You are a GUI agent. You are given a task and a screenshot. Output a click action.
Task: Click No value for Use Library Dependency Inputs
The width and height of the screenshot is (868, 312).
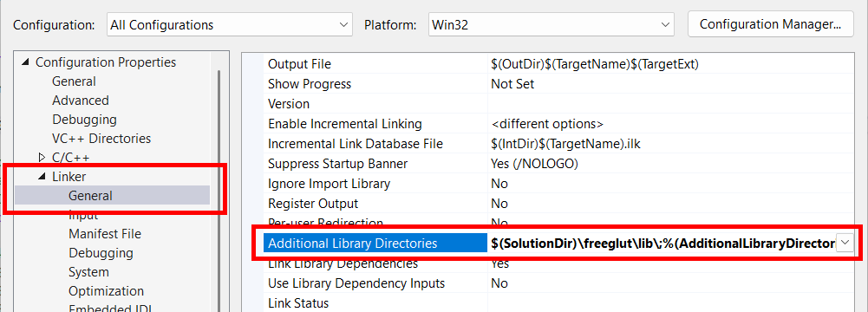click(x=499, y=283)
